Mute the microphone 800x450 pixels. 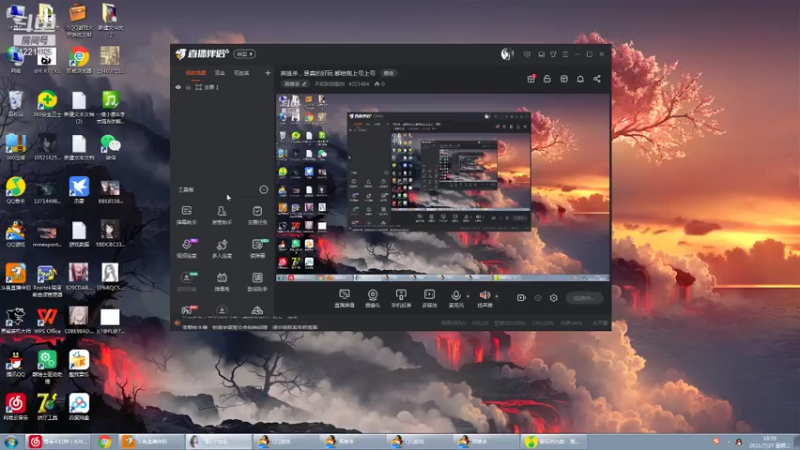[x=456, y=298]
